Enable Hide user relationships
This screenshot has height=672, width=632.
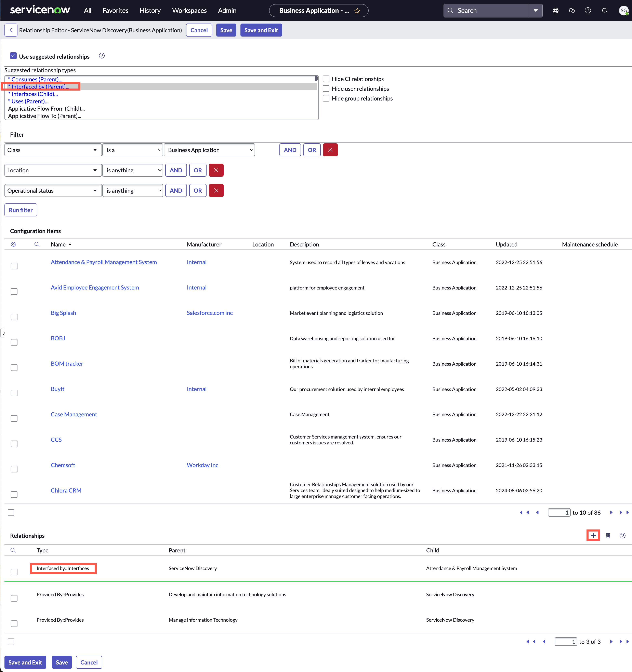326,89
